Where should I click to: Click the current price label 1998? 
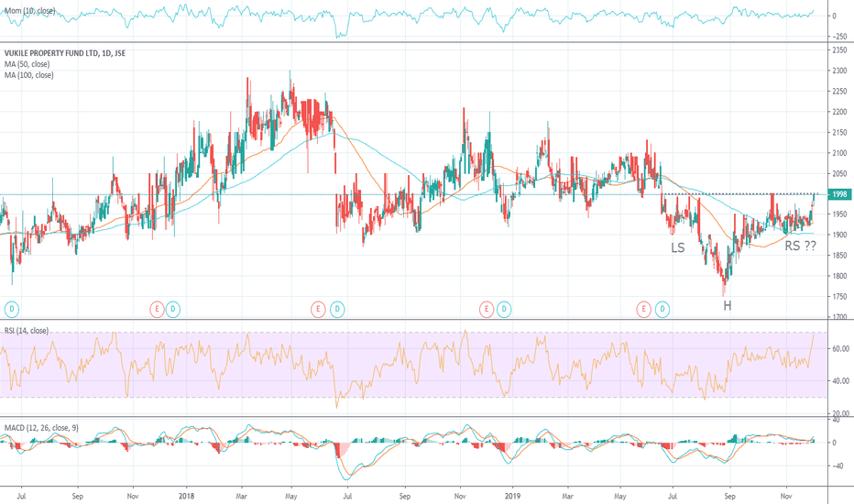tap(840, 194)
